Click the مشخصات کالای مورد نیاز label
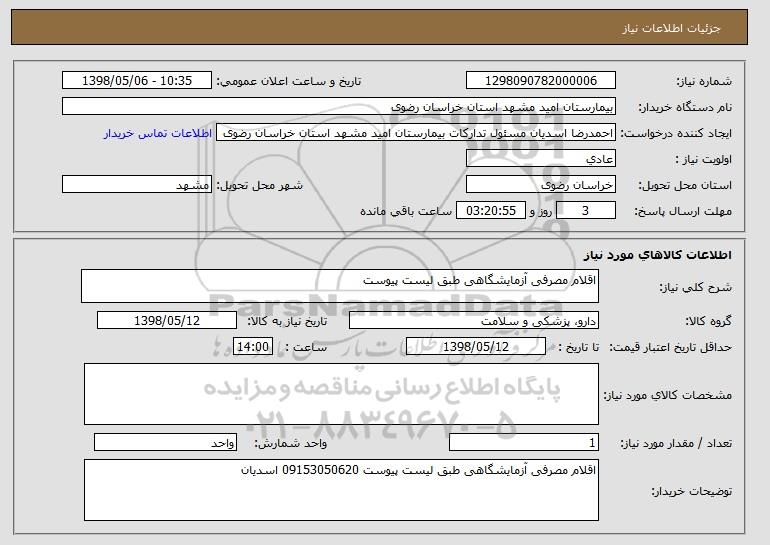The width and height of the screenshot is (770, 545). 667,395
